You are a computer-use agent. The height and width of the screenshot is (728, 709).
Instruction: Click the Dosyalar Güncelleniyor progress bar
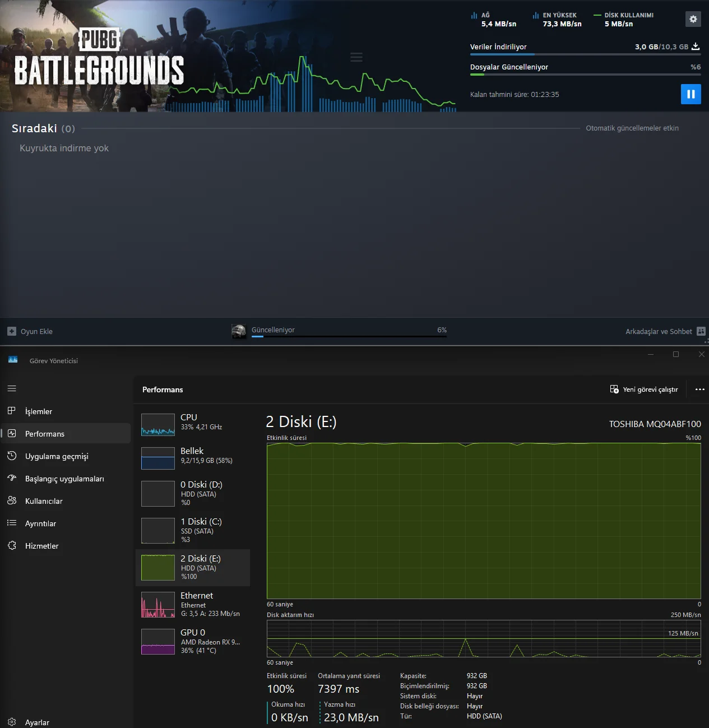pyautogui.click(x=585, y=75)
